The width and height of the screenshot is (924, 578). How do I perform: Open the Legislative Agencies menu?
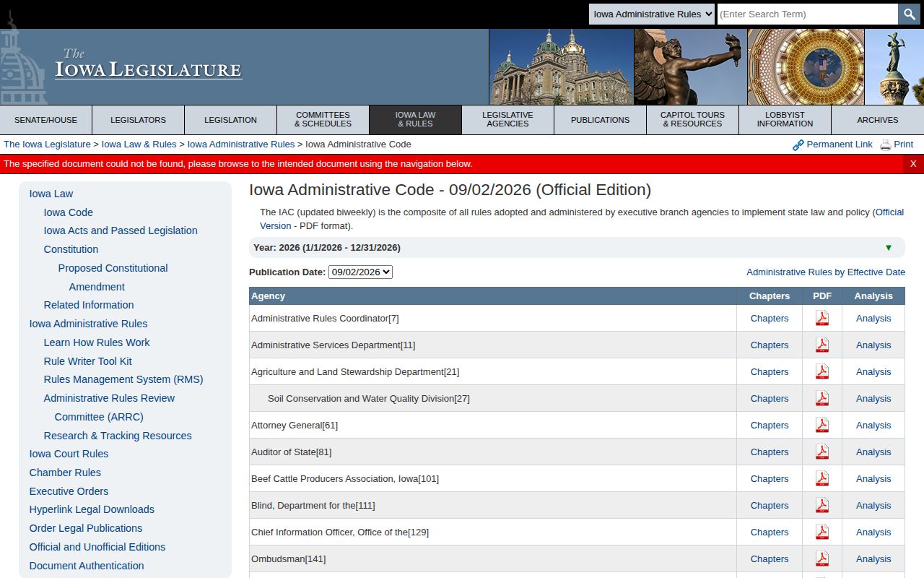[x=507, y=120]
